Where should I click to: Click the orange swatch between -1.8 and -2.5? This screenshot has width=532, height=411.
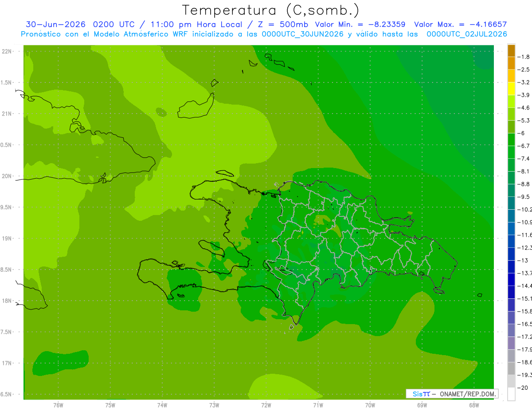pos(511,63)
